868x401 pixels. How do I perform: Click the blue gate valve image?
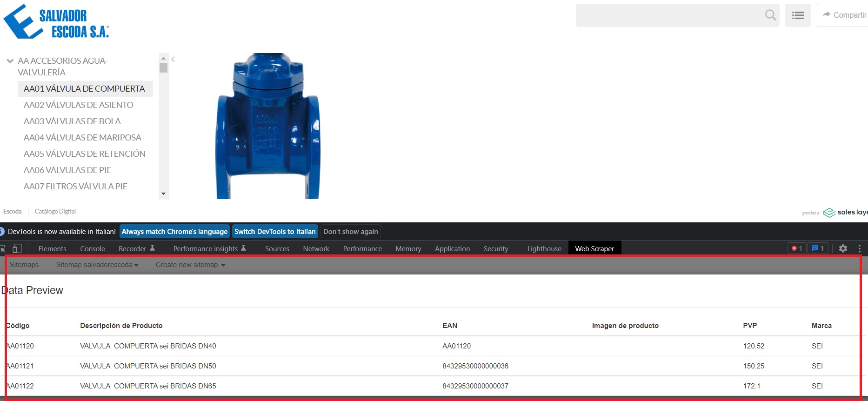267,126
